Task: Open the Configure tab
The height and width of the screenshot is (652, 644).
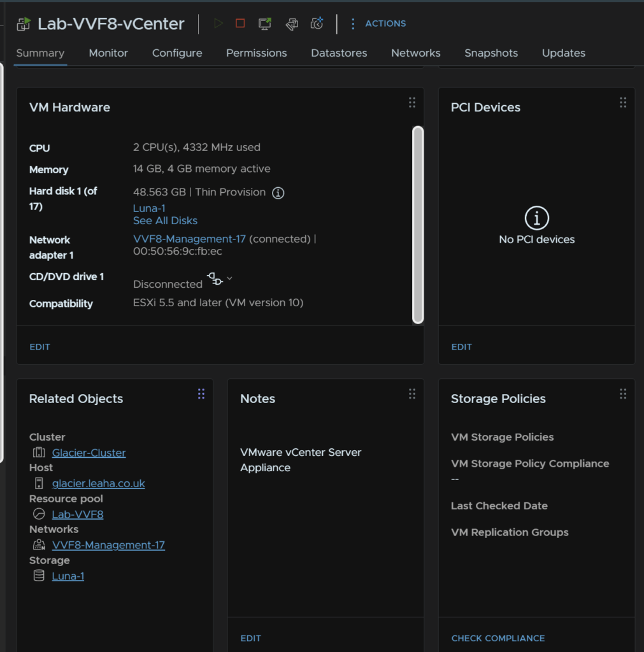Action: 177,53
